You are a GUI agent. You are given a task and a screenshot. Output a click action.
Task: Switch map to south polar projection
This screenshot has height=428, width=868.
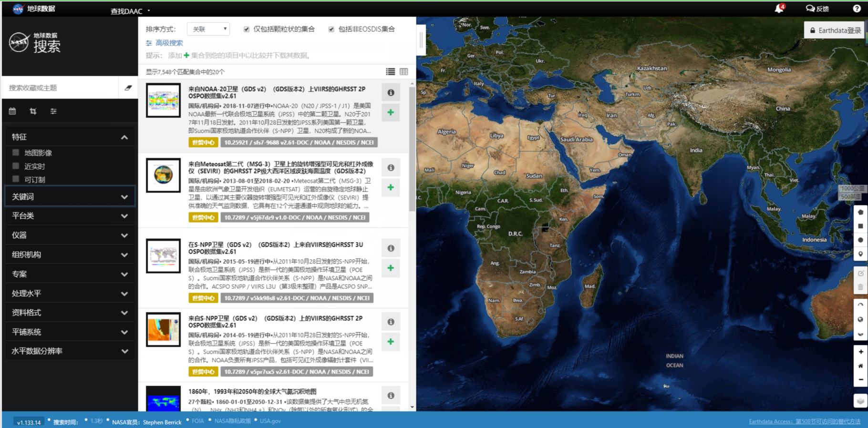(x=860, y=334)
